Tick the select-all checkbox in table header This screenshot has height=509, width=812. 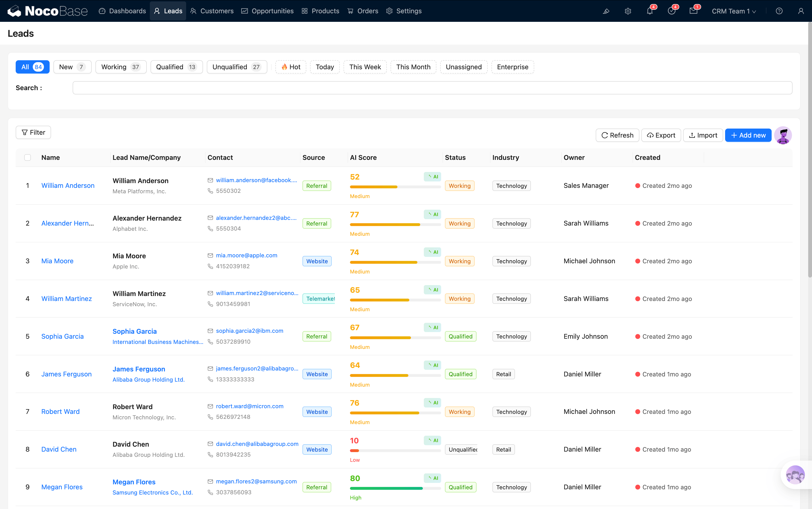click(28, 157)
